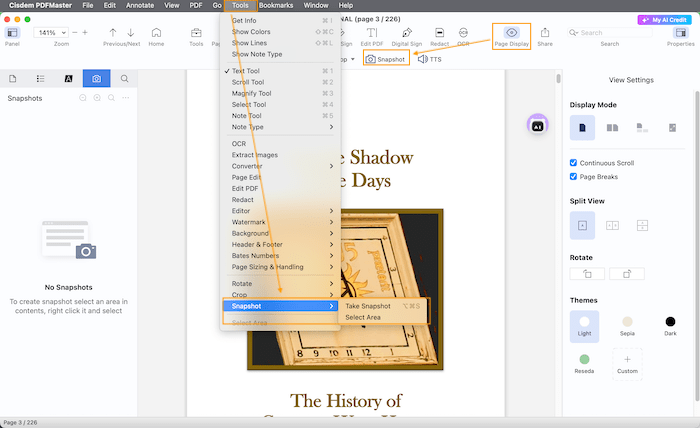700x428 pixels.
Task: Open the zoom percentage dropdown
Action: pyautogui.click(x=50, y=33)
